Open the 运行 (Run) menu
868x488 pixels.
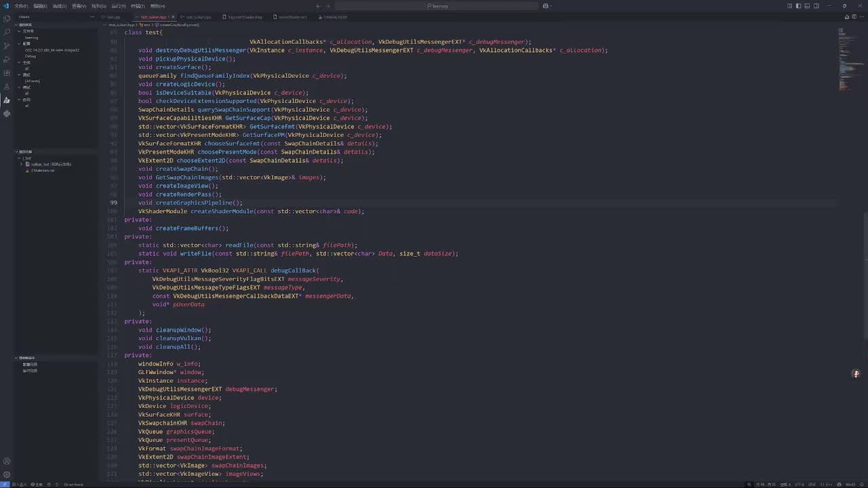coord(118,6)
